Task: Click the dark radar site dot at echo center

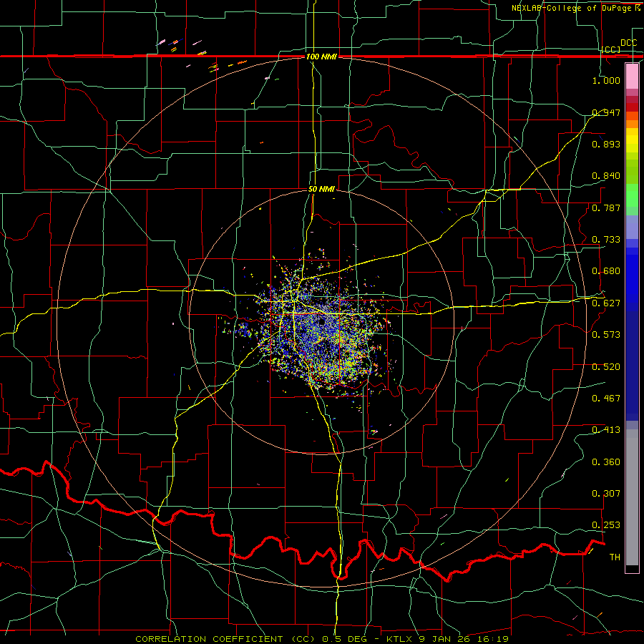Action: click(321, 322)
